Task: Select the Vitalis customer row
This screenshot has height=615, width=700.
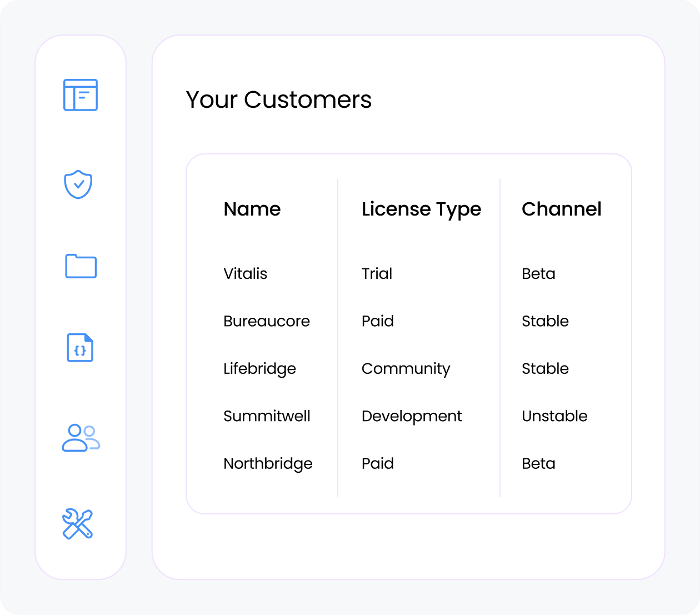Action: tap(245, 273)
